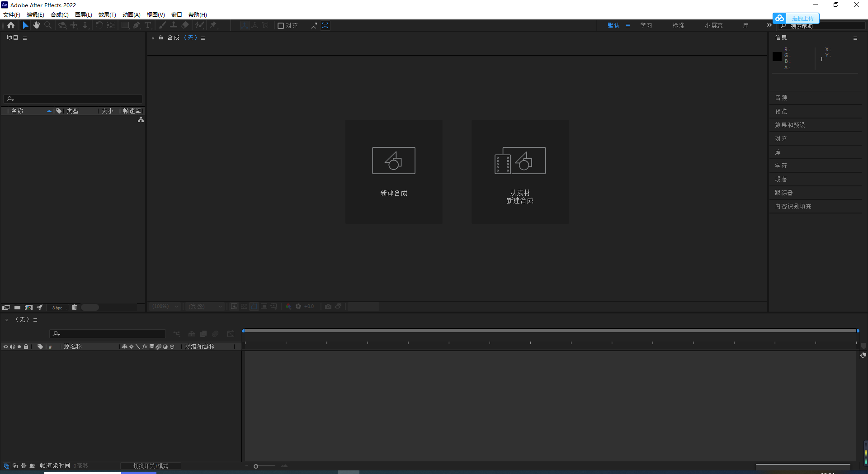
Task: Delete selected project items with trash icon
Action: pos(75,308)
